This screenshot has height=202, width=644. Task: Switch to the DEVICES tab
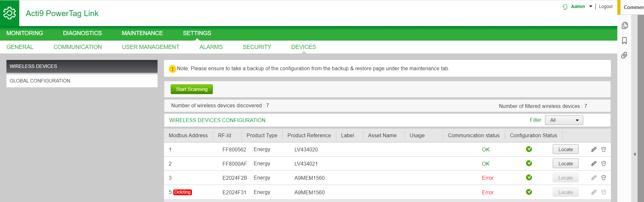(304, 47)
